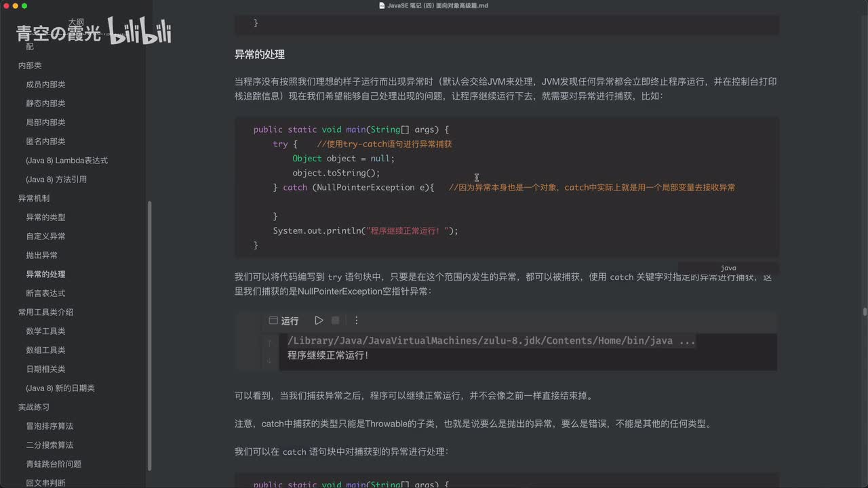Go to 抛出异常 heading
868x488 pixels.
[41, 256]
